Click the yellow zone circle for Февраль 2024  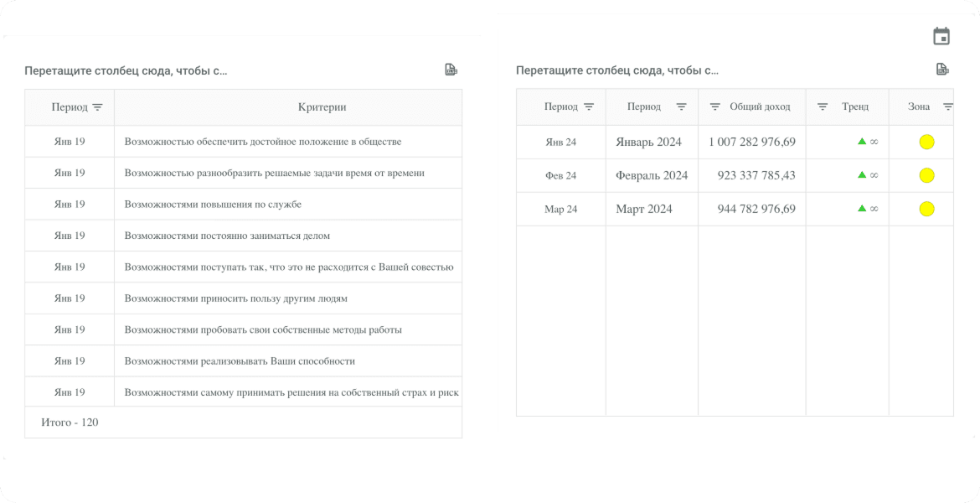pos(927,175)
